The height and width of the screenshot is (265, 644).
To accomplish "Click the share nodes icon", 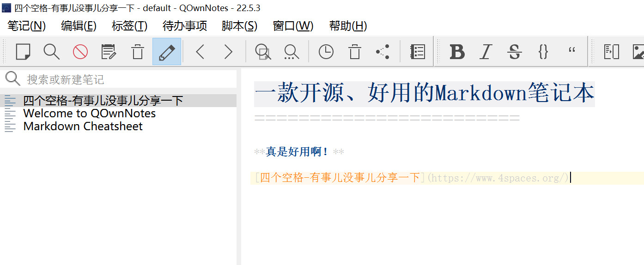I will pos(383,52).
